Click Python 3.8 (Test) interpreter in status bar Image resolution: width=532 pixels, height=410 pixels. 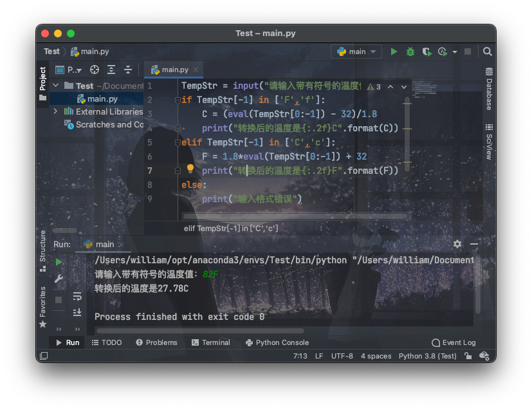click(427, 356)
